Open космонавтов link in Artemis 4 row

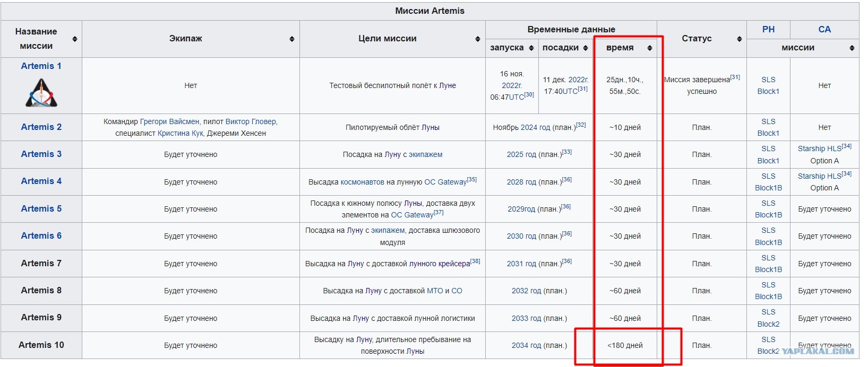click(362, 182)
